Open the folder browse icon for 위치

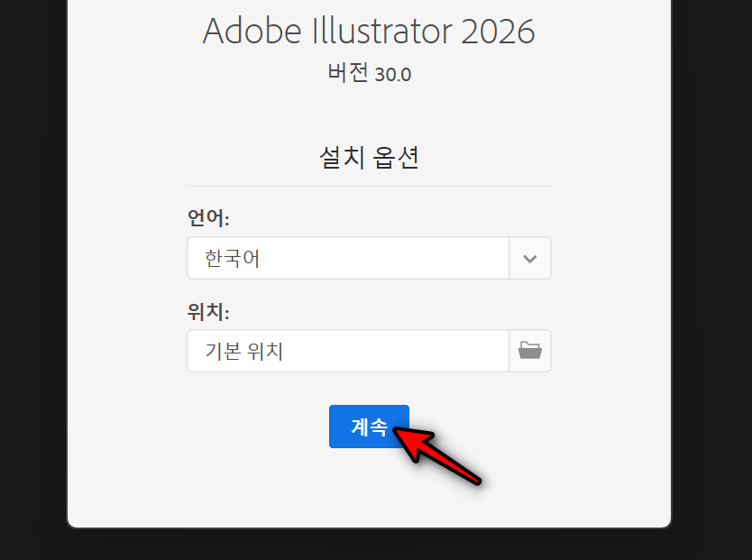point(530,351)
